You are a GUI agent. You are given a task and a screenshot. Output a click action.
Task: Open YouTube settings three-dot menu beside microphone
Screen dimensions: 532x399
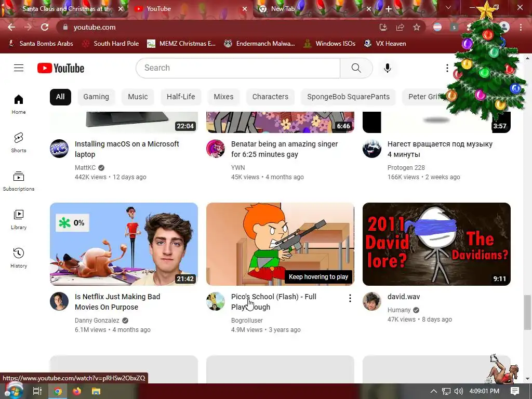[x=447, y=68]
